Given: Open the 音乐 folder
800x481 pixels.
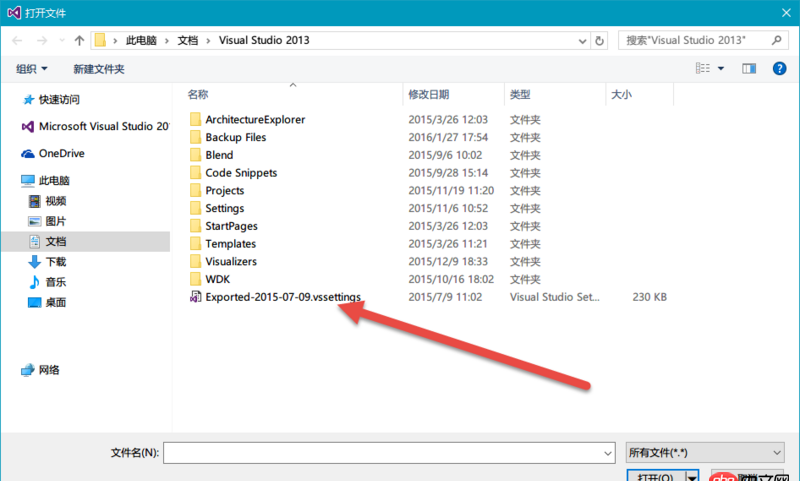Looking at the screenshot, I should (x=47, y=282).
